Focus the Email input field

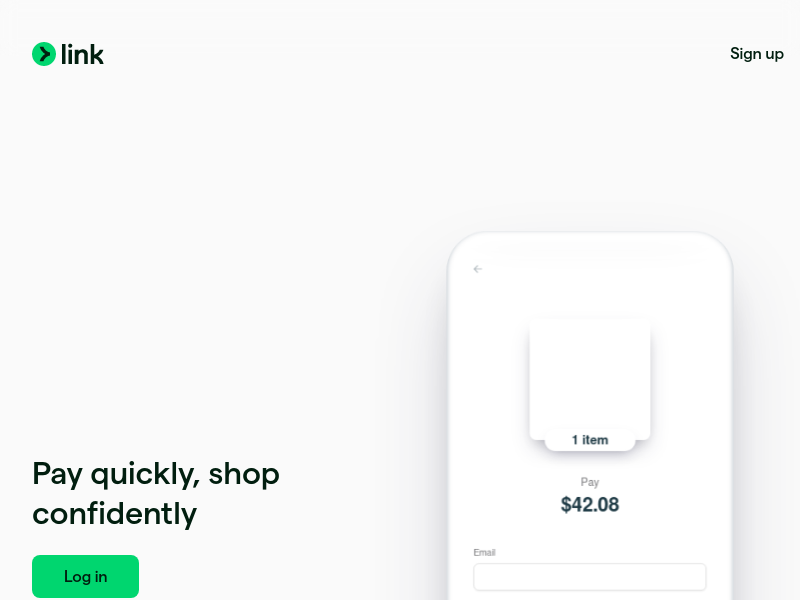[x=590, y=577]
